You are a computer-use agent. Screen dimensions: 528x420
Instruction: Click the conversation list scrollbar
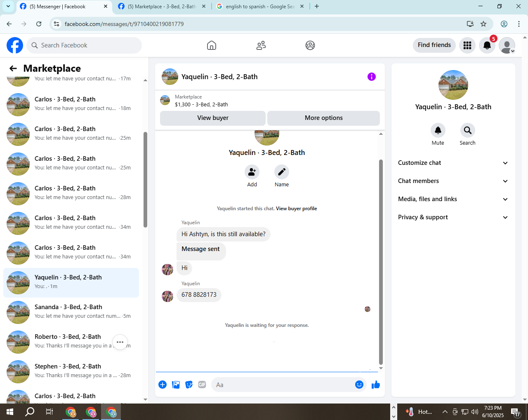145,180
